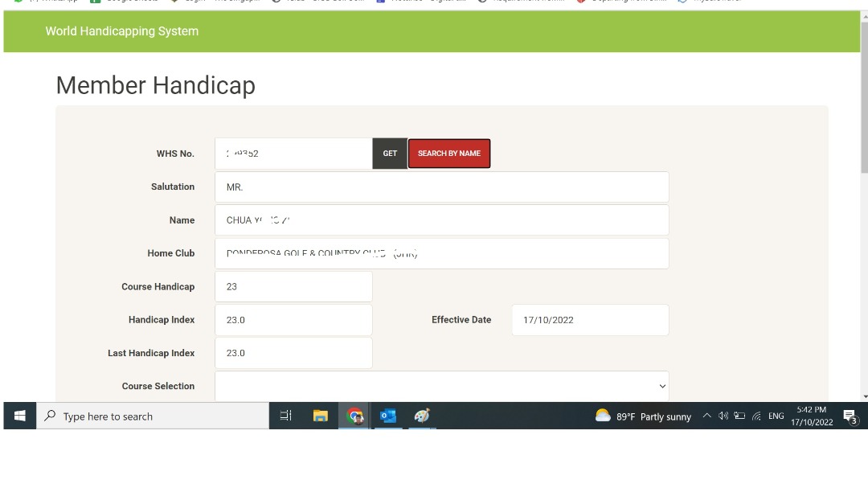Open the Wi-Fi network icon
The height and width of the screenshot is (488, 868).
point(756,416)
